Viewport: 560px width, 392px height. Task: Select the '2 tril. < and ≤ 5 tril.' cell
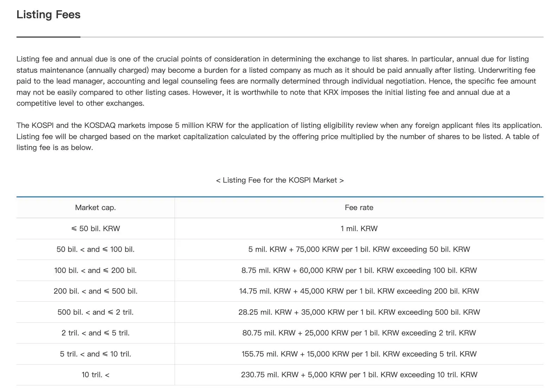point(96,333)
